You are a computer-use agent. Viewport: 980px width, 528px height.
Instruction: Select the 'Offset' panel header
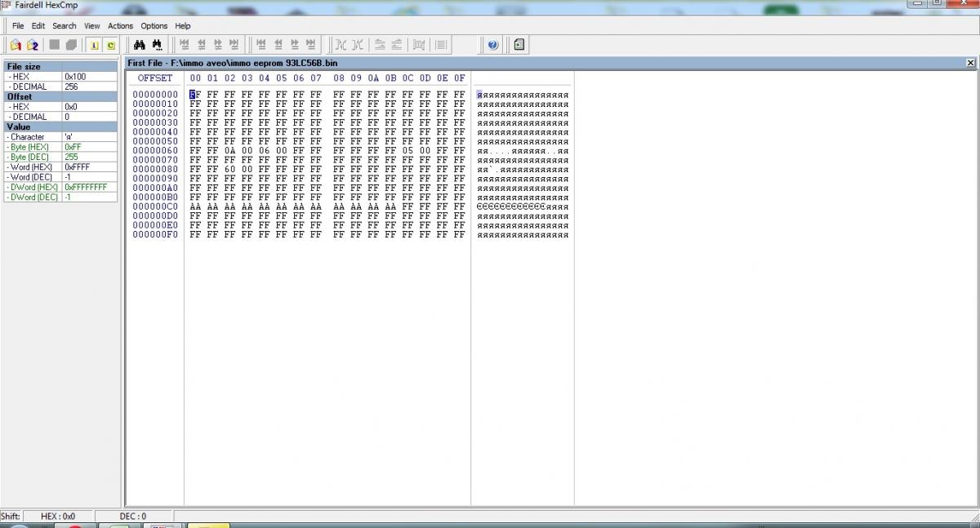click(60, 96)
